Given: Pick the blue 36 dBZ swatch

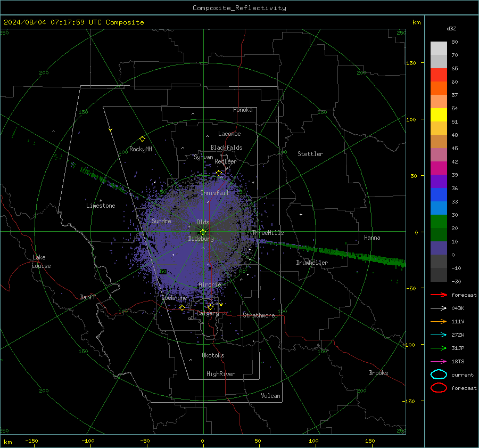Looking at the screenshot, I should 439,194.
